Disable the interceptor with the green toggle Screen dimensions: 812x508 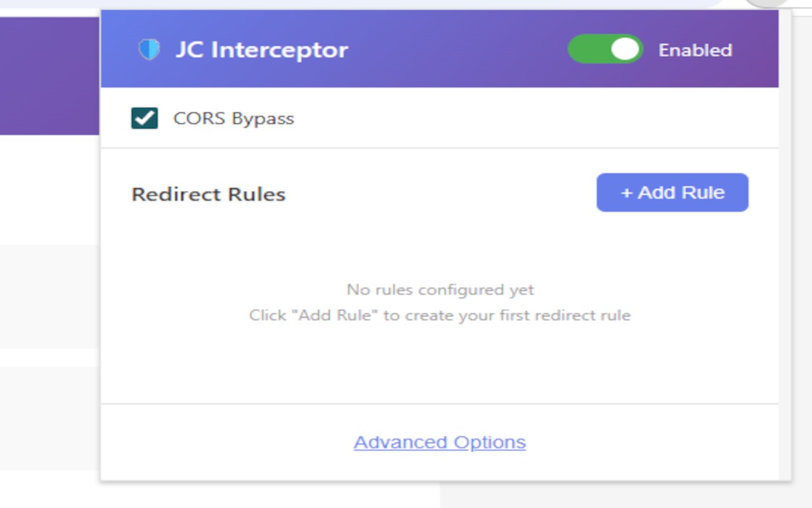(x=605, y=50)
